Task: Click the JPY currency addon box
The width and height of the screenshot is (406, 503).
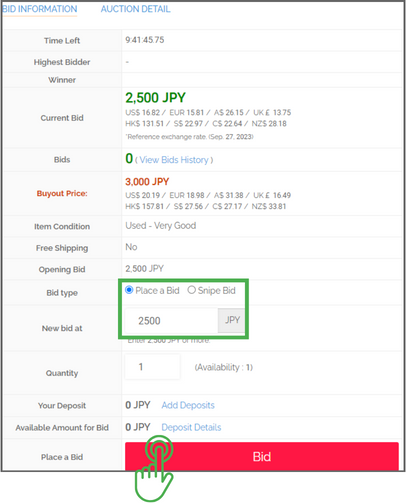Action: (232, 320)
